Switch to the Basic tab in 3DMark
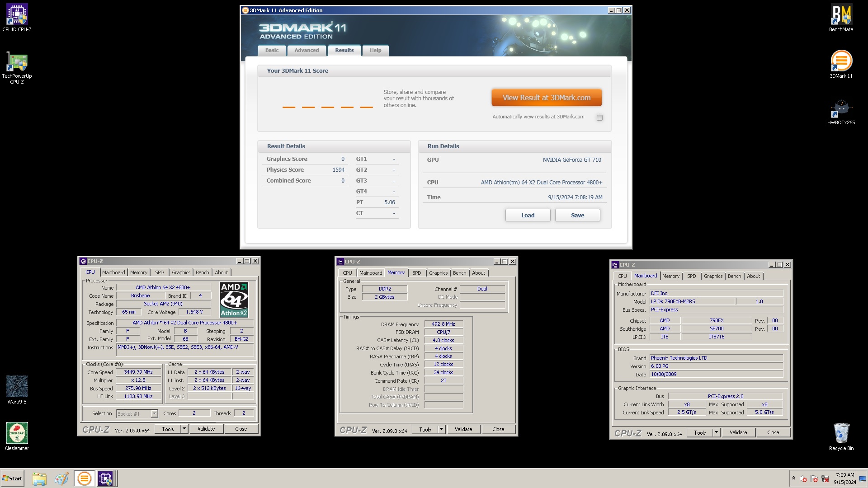 coord(272,50)
